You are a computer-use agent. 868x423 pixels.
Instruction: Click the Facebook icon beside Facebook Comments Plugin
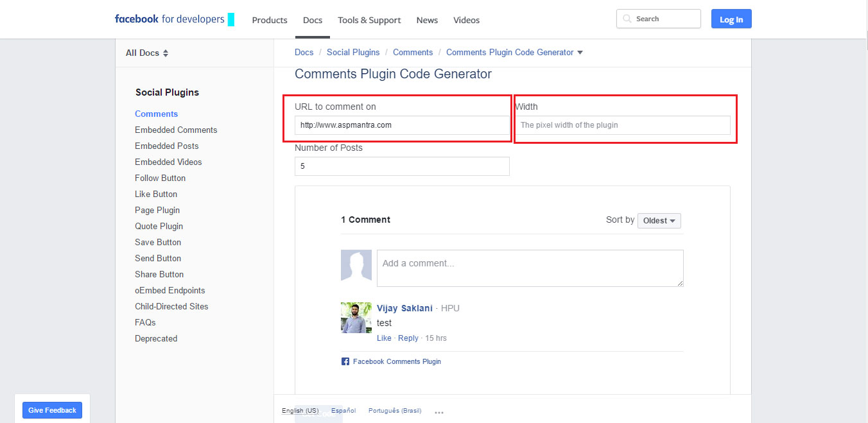click(x=345, y=361)
